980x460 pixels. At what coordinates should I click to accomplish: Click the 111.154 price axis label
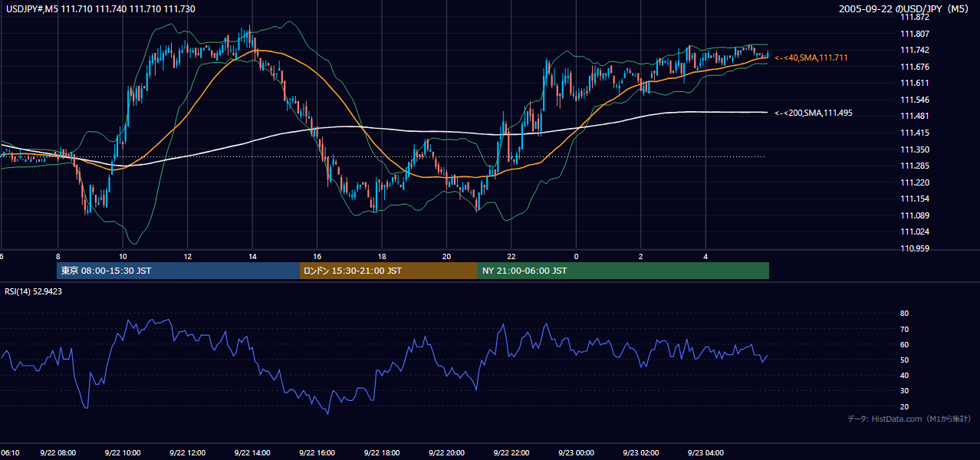click(x=915, y=199)
